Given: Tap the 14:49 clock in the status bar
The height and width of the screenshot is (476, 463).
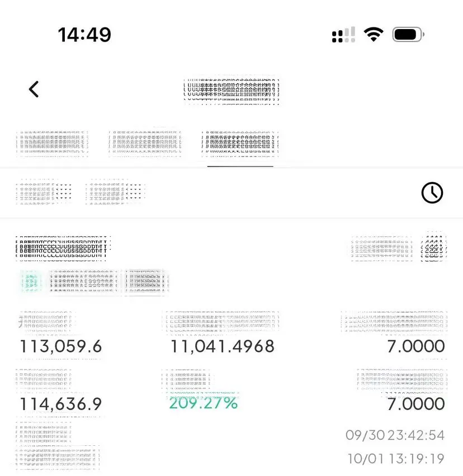Looking at the screenshot, I should (x=84, y=35).
